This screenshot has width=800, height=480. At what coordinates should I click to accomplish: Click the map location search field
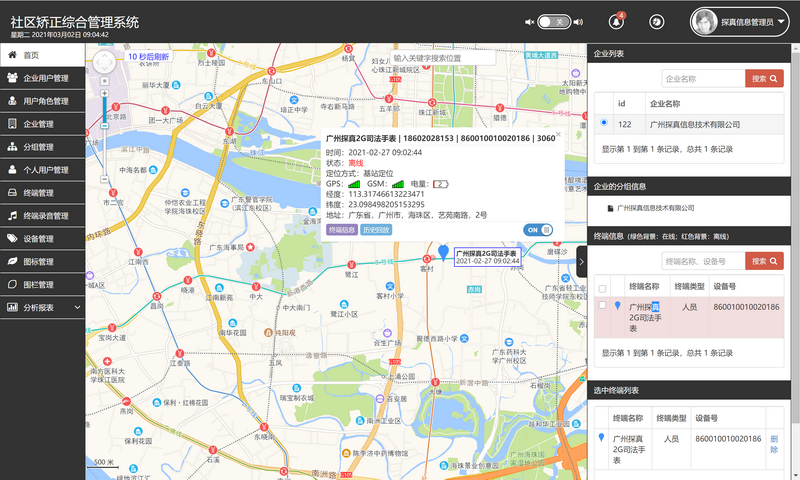443,58
